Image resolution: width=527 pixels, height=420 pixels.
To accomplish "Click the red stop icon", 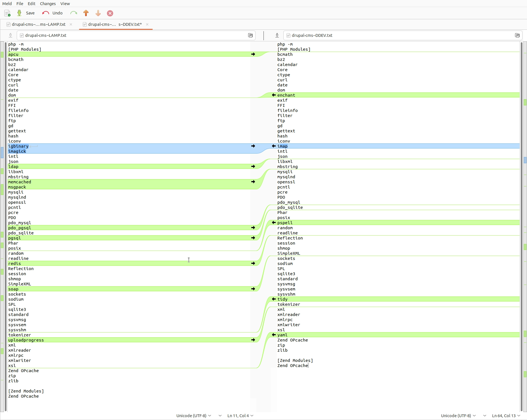I will coord(110,13).
